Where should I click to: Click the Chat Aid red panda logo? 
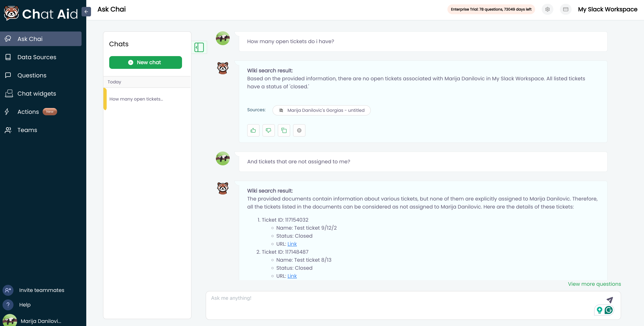click(x=11, y=13)
